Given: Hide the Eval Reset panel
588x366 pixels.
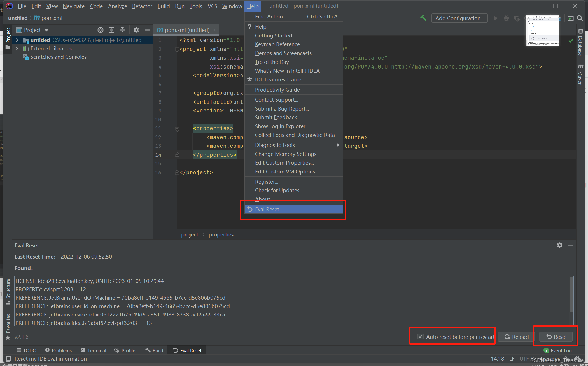Looking at the screenshot, I should click(x=571, y=245).
